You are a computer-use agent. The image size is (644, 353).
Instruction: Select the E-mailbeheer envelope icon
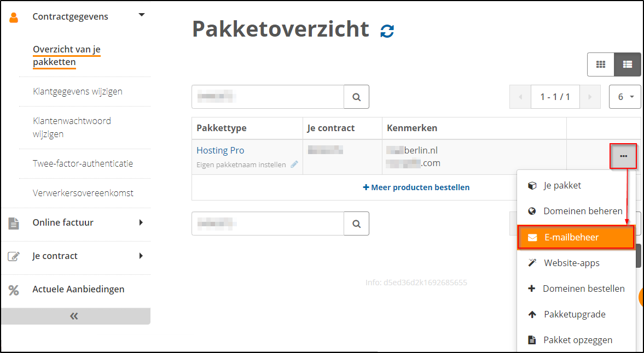(x=532, y=237)
